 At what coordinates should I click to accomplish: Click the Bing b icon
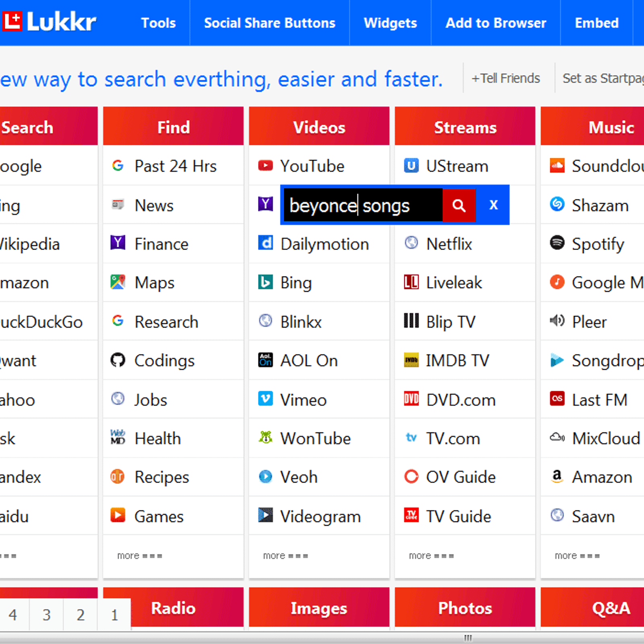pyautogui.click(x=265, y=282)
